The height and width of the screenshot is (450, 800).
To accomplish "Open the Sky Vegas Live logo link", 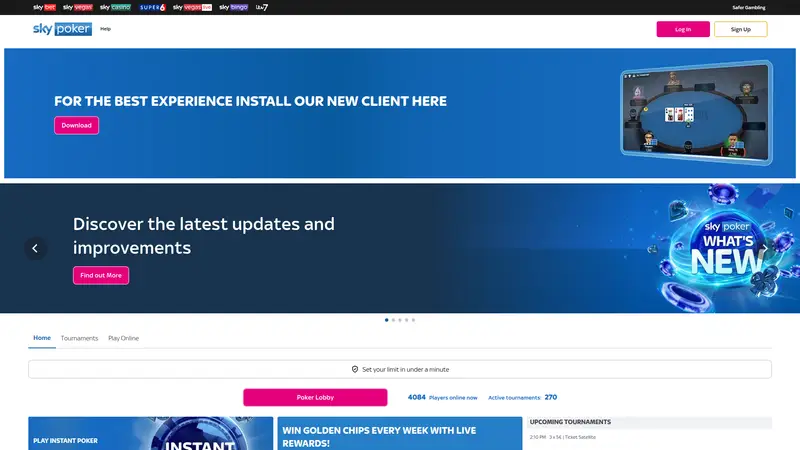I will [x=192, y=7].
